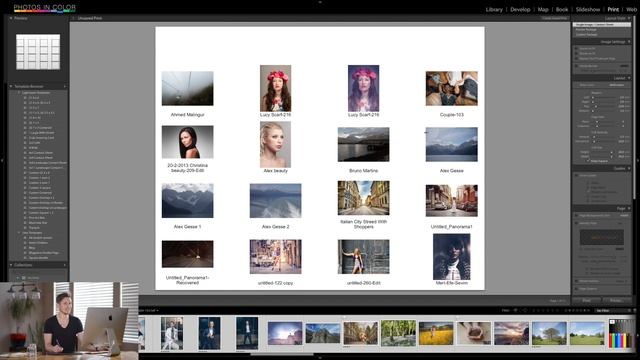The width and height of the screenshot is (640, 360).
Task: Add new template with Template Browser plus icon
Action: (x=65, y=87)
